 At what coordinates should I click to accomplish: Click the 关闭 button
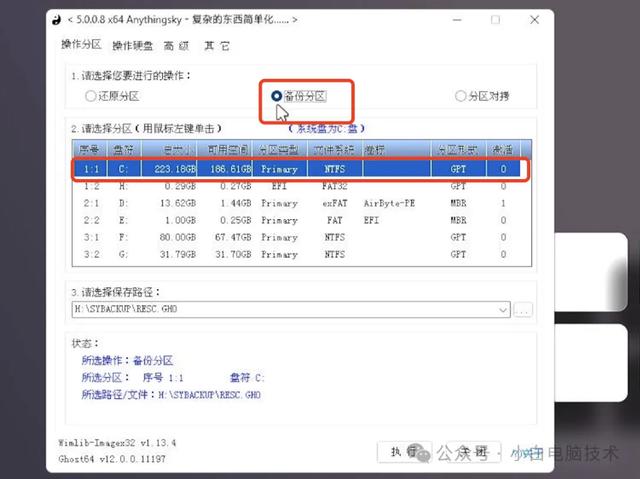(474, 452)
